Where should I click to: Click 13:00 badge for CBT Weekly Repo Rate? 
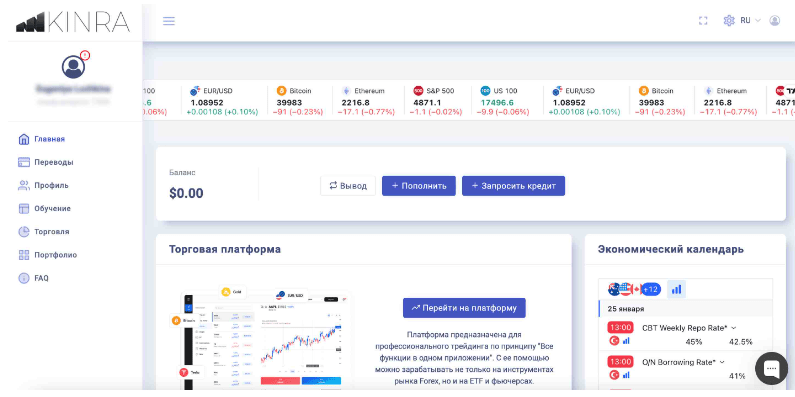click(x=620, y=328)
